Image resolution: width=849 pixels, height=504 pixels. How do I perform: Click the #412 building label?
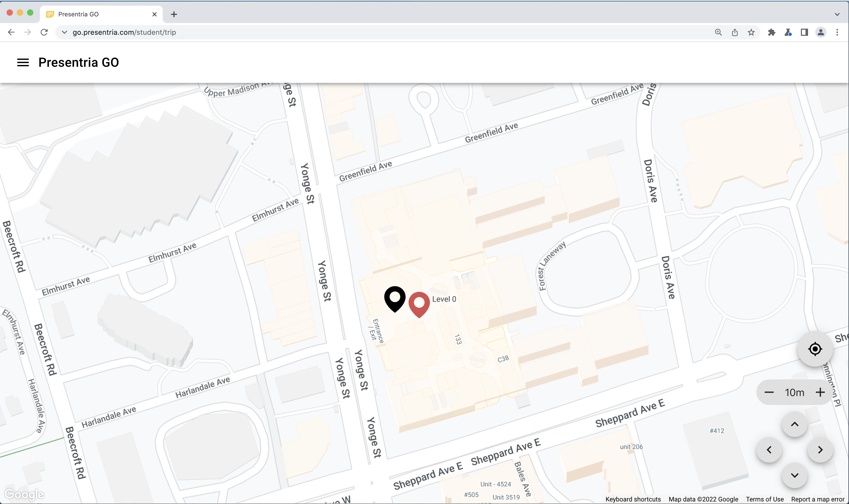[x=717, y=431]
